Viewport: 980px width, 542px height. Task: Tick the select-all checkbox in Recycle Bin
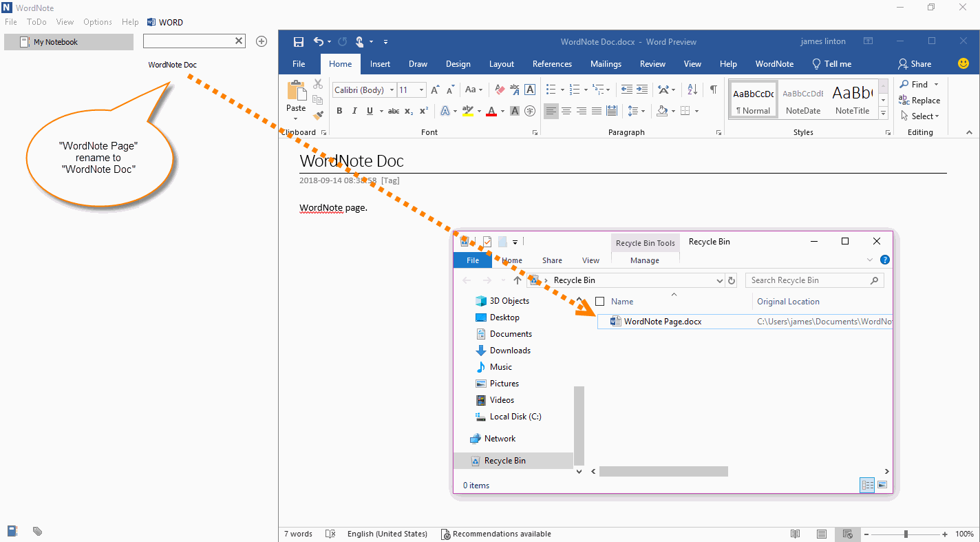pyautogui.click(x=599, y=301)
